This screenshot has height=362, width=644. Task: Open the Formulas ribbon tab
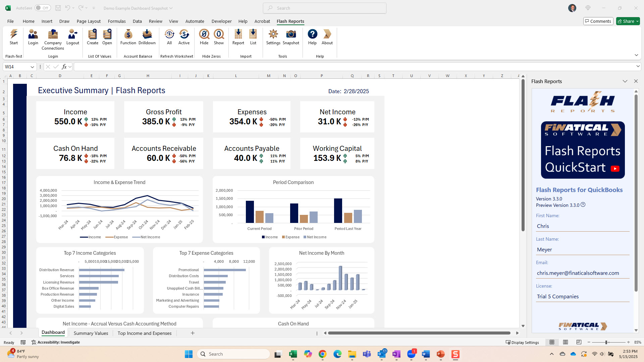[x=117, y=21]
